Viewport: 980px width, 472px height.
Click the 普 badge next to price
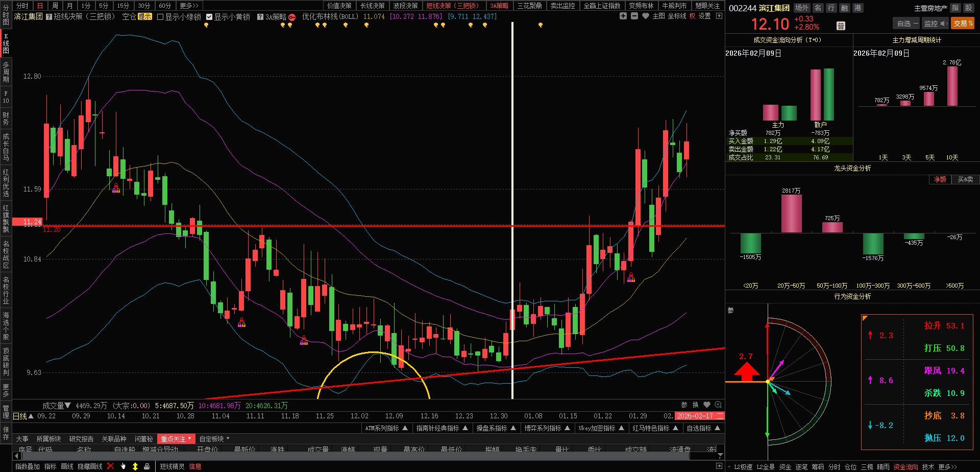pos(841,26)
